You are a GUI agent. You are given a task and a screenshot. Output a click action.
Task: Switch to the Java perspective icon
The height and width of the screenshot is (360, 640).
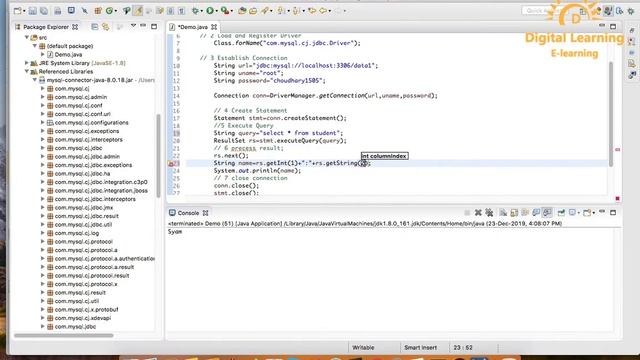point(608,11)
